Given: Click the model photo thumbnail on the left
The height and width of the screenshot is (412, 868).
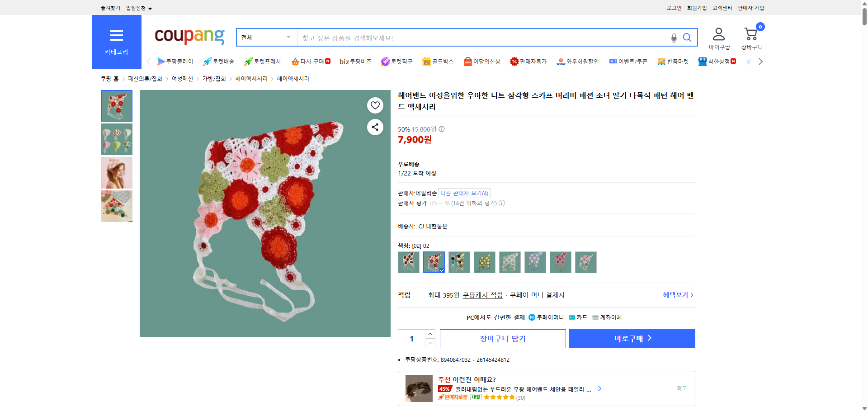Looking at the screenshot, I should (x=116, y=172).
